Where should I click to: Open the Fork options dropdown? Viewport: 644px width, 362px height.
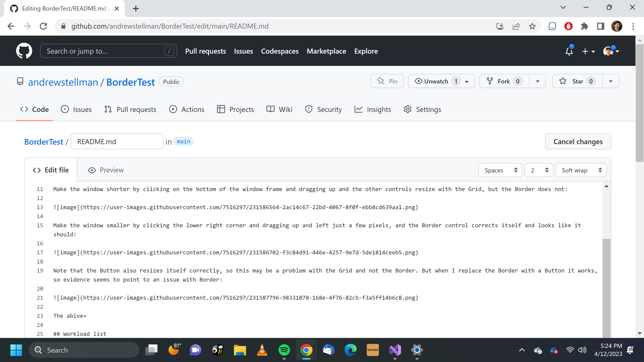tap(538, 81)
